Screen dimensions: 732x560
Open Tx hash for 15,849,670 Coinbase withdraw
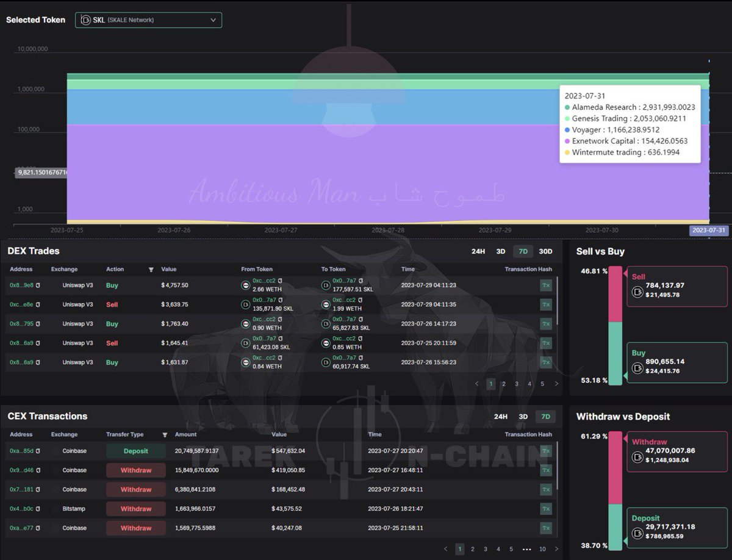(x=546, y=470)
